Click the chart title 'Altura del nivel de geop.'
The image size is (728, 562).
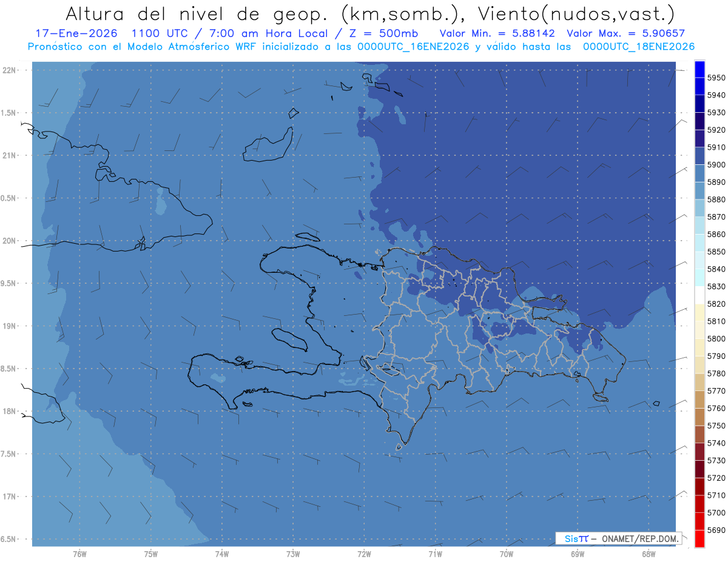(198, 13)
